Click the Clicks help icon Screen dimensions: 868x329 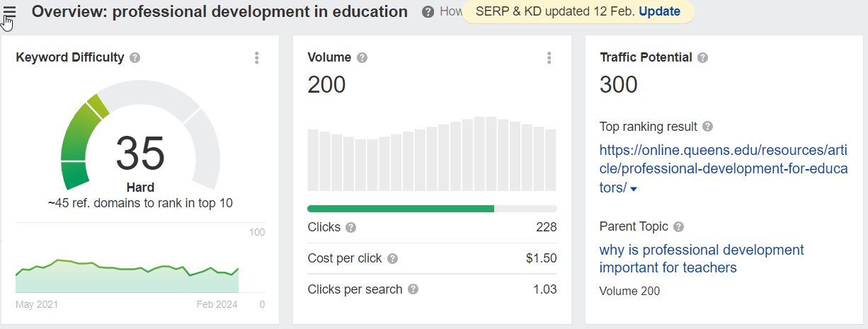click(350, 228)
